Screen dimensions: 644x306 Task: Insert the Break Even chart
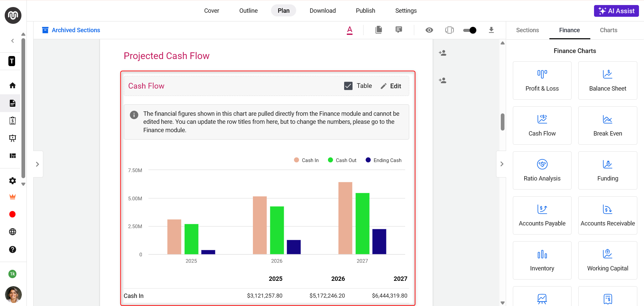[608, 125]
